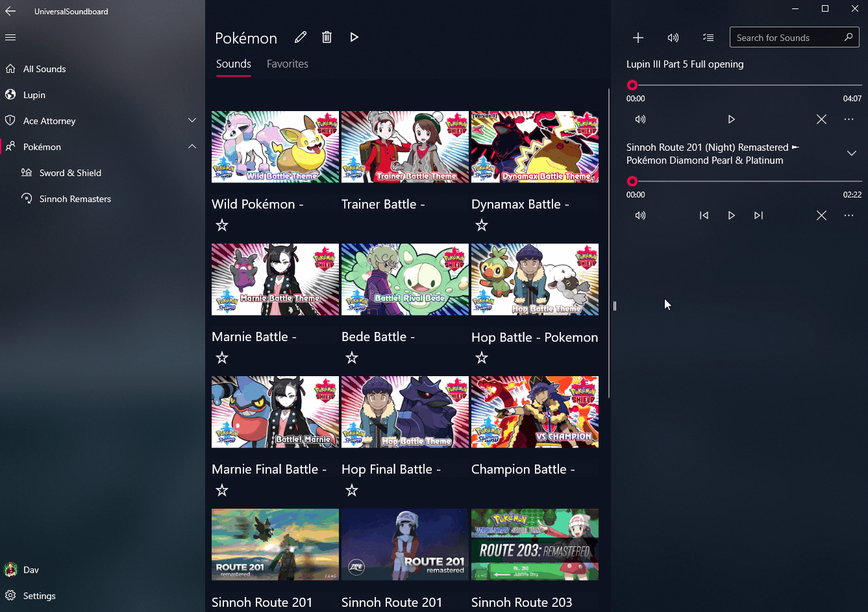Play the Lupin III Part 5 Full opening

pyautogui.click(x=731, y=120)
